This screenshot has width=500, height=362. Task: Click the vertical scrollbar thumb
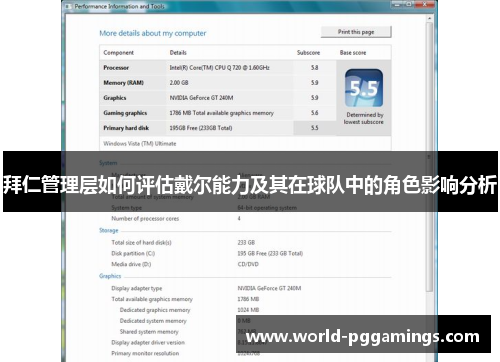pos(429,157)
